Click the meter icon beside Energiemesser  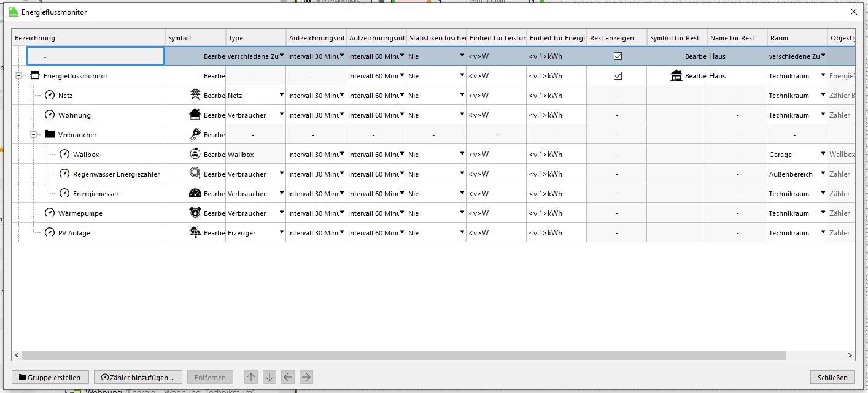click(x=64, y=193)
